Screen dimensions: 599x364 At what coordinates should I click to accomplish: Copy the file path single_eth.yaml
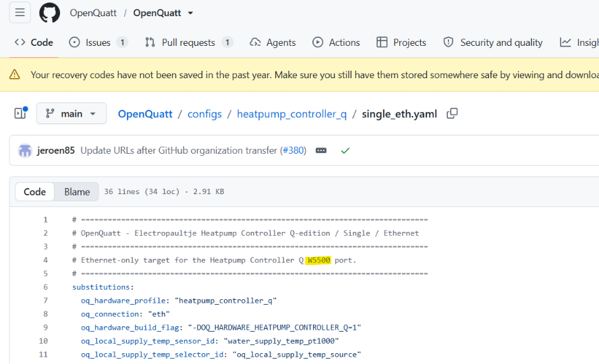point(453,113)
